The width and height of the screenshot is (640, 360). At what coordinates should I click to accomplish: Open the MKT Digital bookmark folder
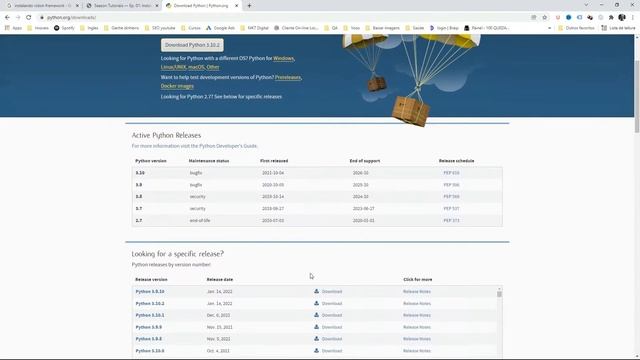click(254, 28)
